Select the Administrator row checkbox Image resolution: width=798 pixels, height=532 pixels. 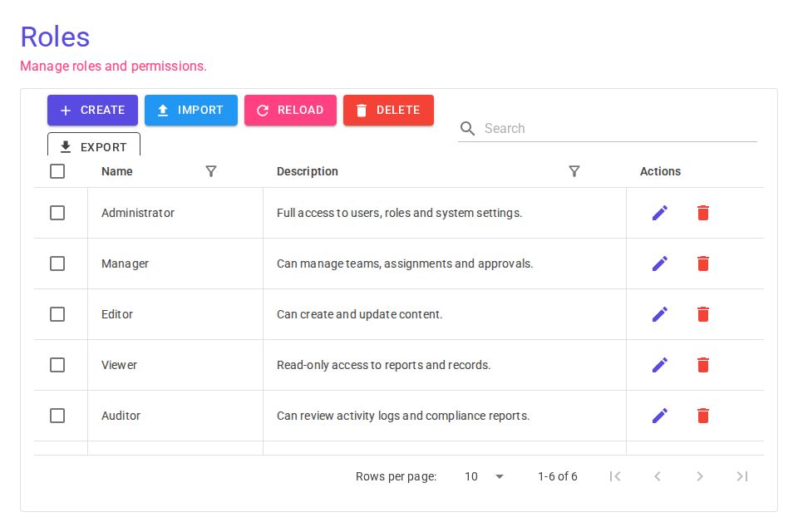(x=57, y=213)
